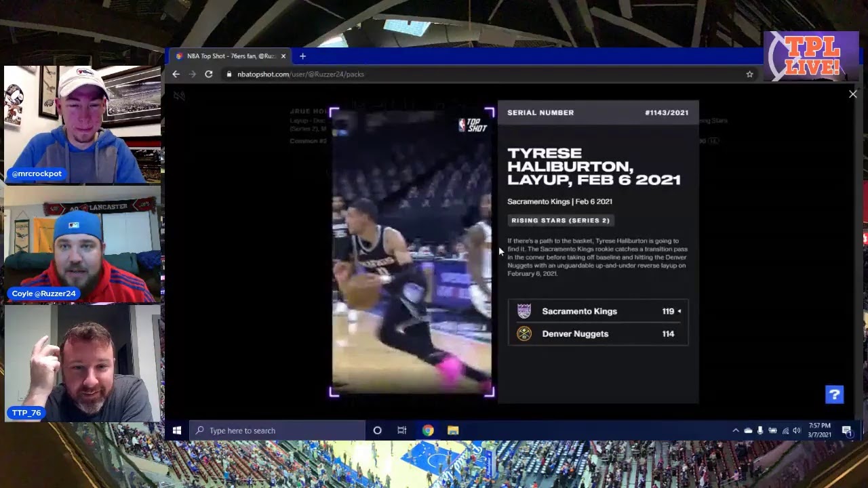Open the OneDrive cloud tray icon
Viewport: 868px width, 488px height.
tap(748, 430)
